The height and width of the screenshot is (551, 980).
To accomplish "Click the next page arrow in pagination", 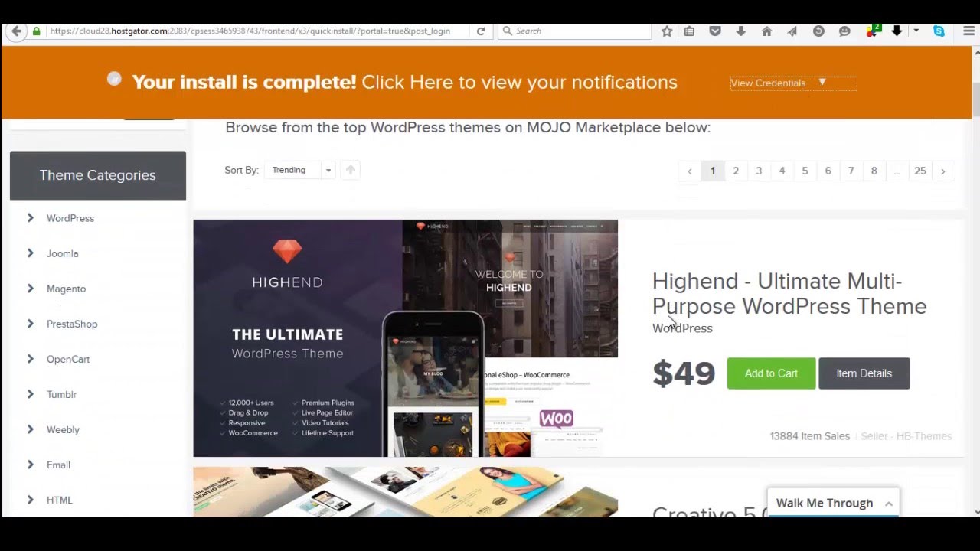I will click(x=943, y=171).
